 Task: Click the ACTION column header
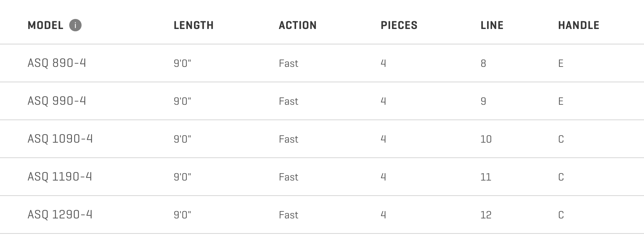tap(297, 26)
